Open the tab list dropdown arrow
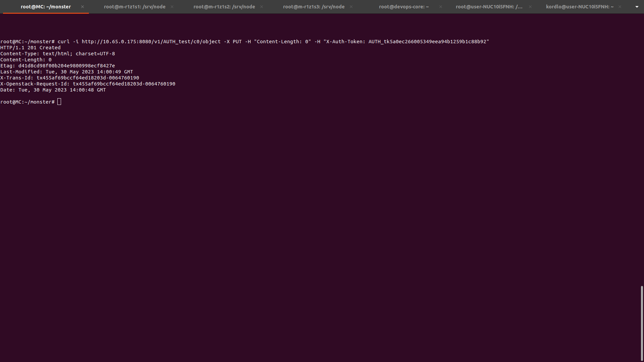Viewport: 644px width, 362px height. click(x=637, y=7)
